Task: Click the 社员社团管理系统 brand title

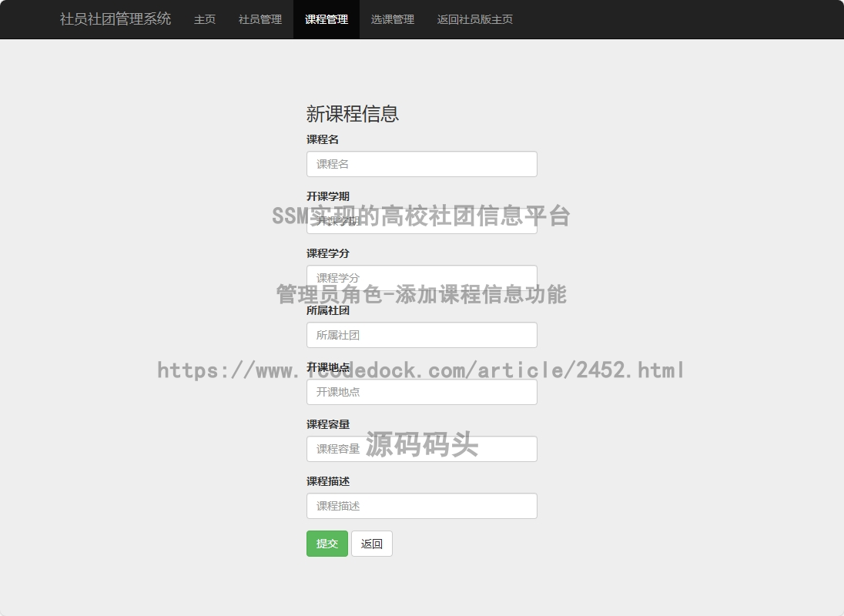Action: pos(116,19)
